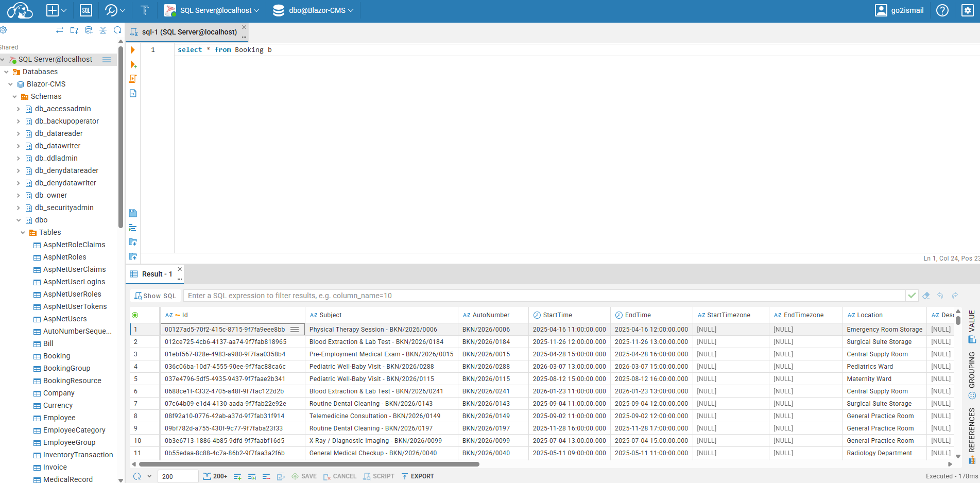Open the help question mark icon
The height and width of the screenshot is (483, 980).
coord(942,10)
